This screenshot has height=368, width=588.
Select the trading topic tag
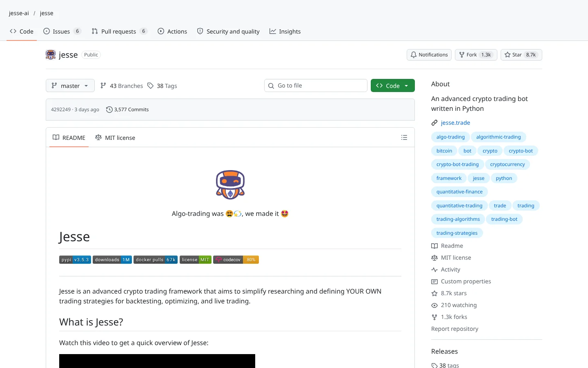pos(526,206)
